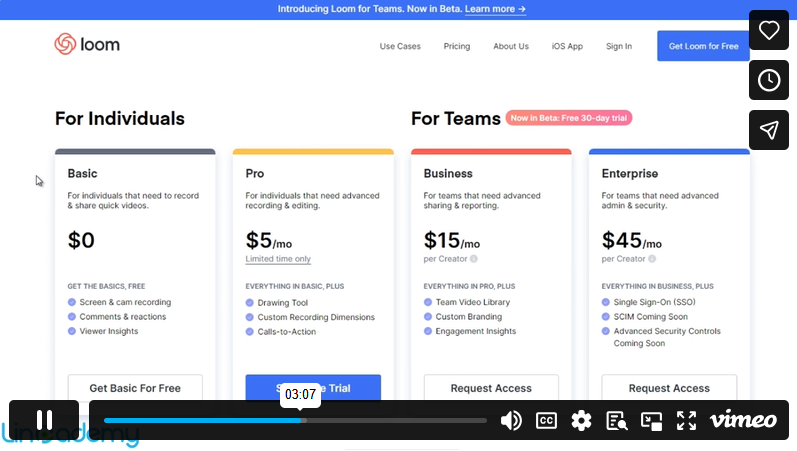Image resolution: width=797 pixels, height=451 pixels.
Task: Enable picture-in-picture mode
Action: [651, 420]
